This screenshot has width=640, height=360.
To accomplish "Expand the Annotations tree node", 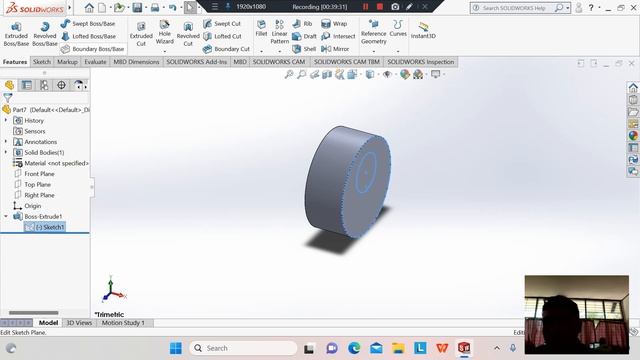I will [6, 142].
